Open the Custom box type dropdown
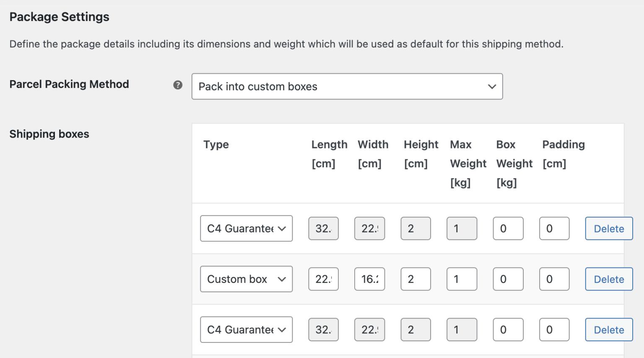 click(x=246, y=279)
